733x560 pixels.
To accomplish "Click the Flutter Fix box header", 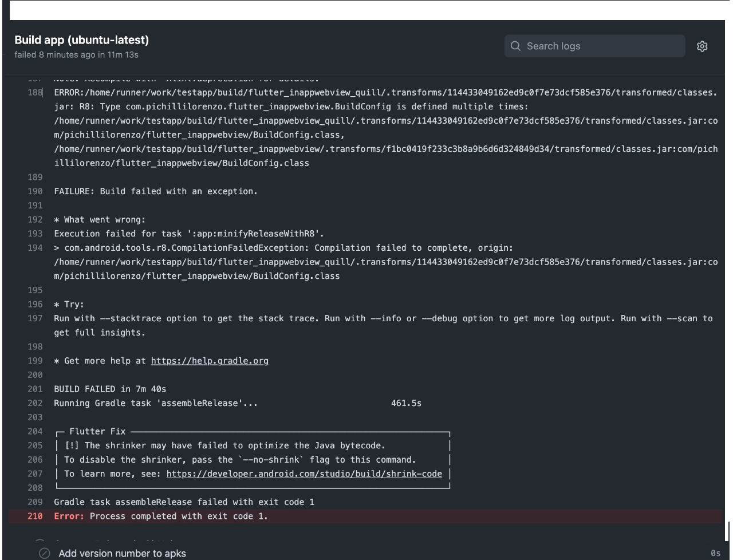I will (x=97, y=431).
